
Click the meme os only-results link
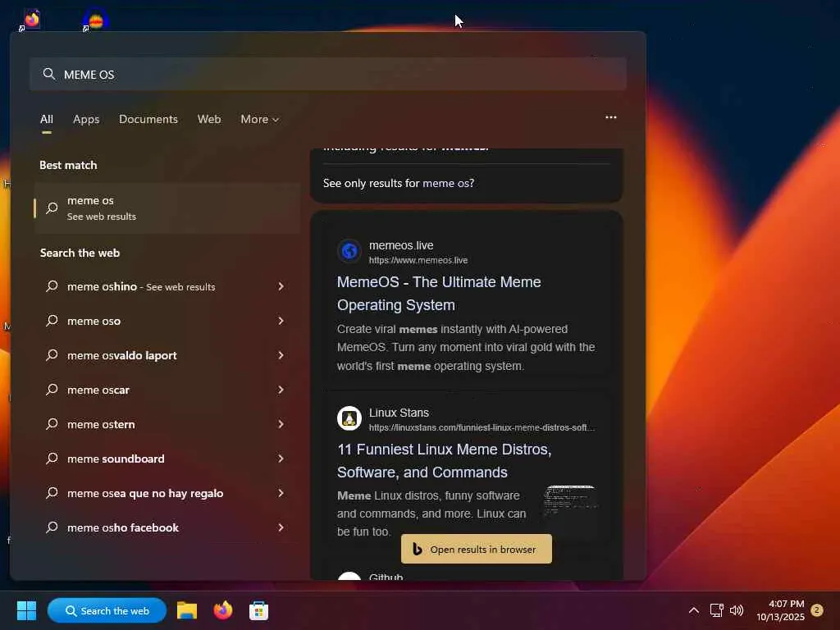[445, 183]
